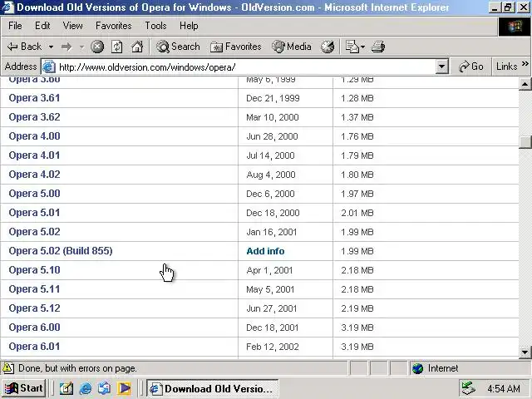Open the Favorites toolbar button

click(x=236, y=47)
